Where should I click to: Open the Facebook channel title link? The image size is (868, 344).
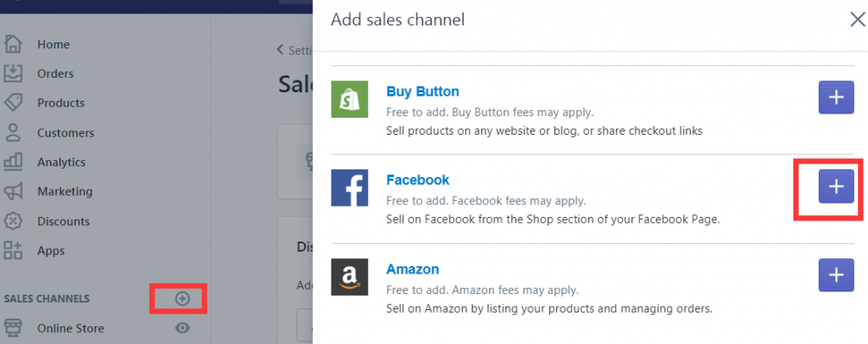click(x=418, y=180)
